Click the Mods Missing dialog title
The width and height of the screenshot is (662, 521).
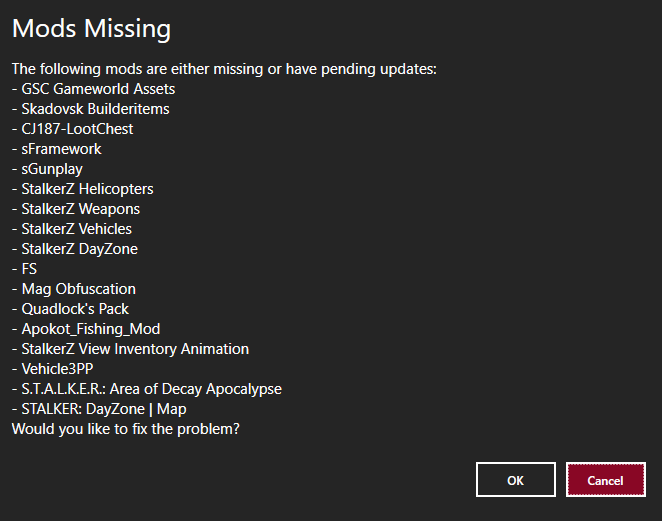point(91,28)
